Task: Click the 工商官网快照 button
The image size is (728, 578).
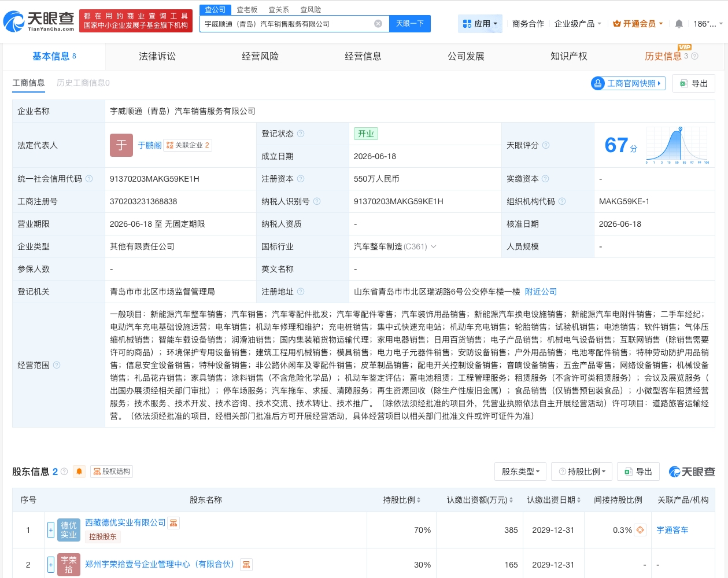Action: (x=628, y=83)
